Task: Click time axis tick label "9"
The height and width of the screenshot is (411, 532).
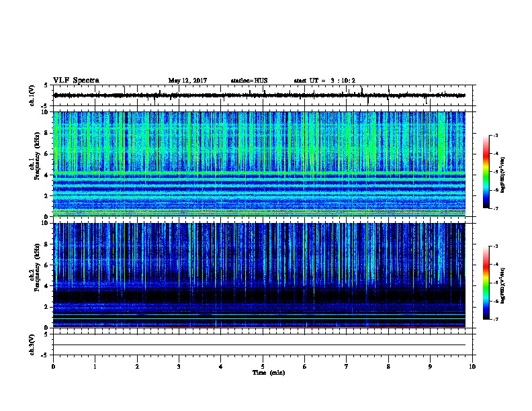Action: point(430,367)
